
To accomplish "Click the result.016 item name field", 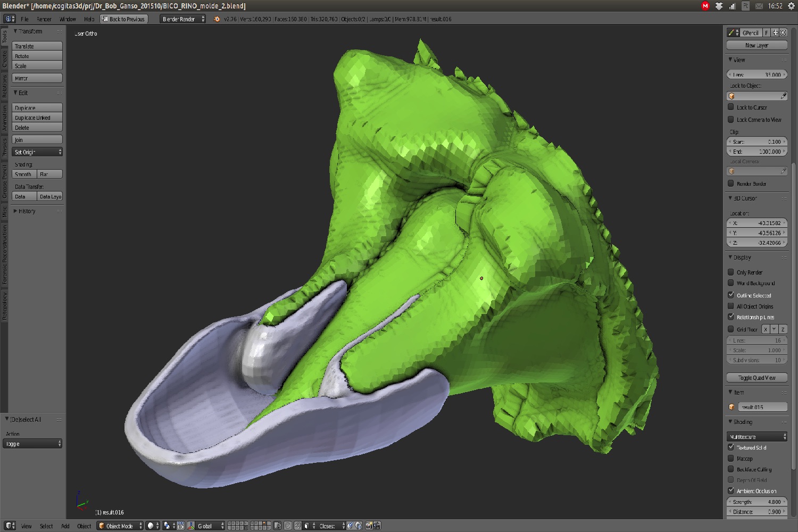I will point(762,407).
